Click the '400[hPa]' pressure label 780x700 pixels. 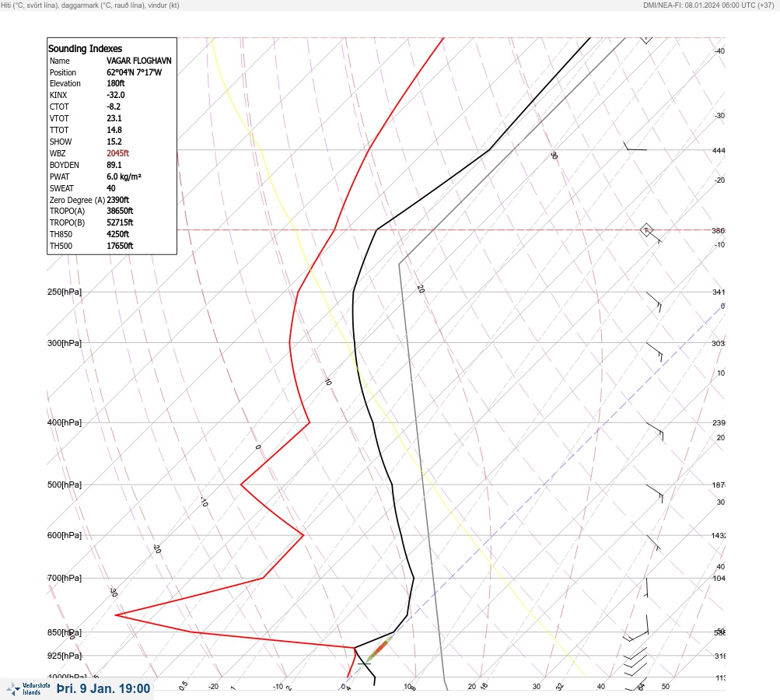[x=65, y=422]
